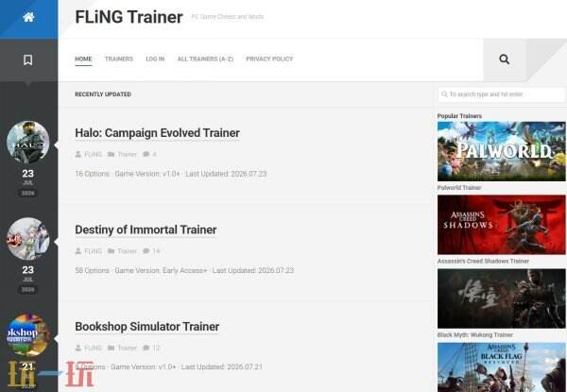Screen dimensions: 567x392
Task: Click Black Myth: Wukong Trainer caption
Action: 474,335
